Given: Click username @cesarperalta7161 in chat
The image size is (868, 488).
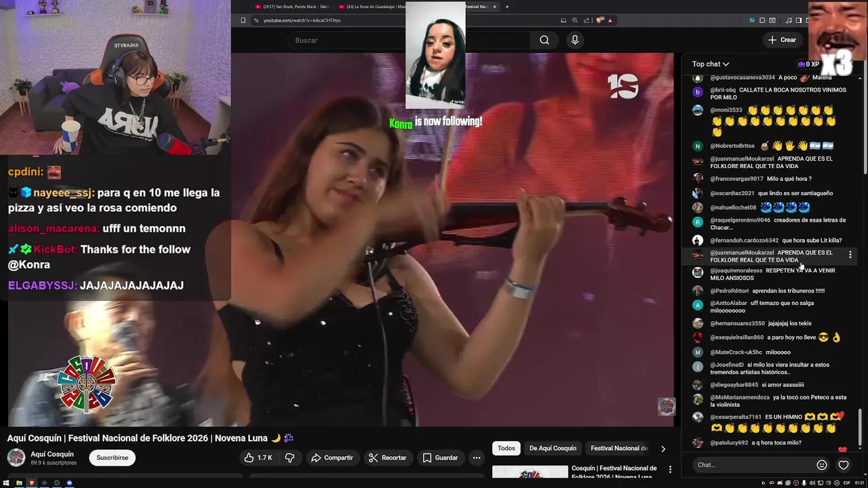Looking at the screenshot, I should pyautogui.click(x=736, y=417).
